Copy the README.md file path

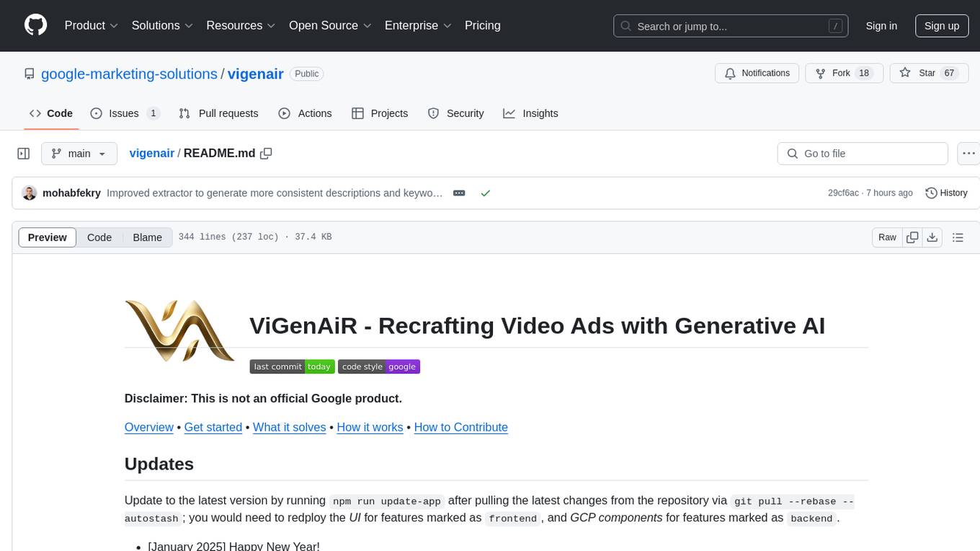(266, 153)
